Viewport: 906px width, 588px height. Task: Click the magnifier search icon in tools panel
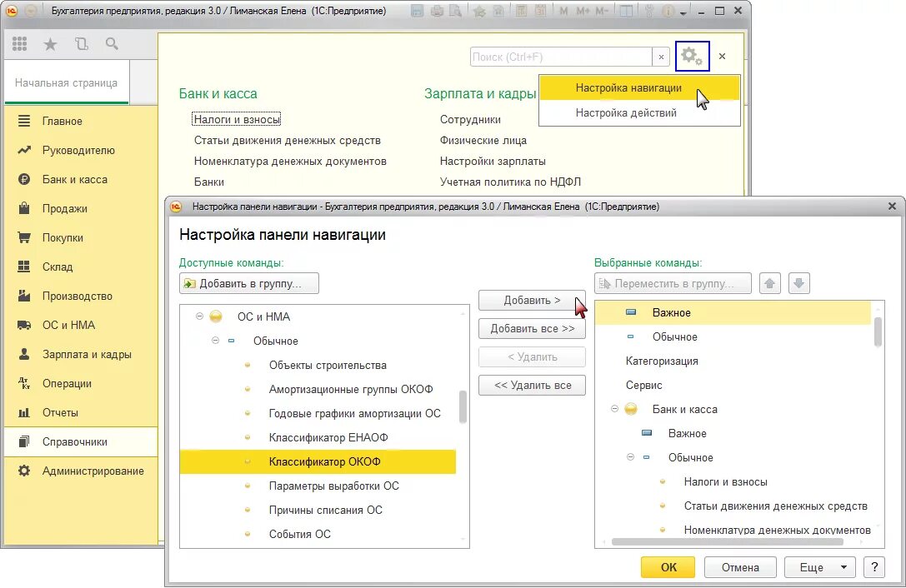tap(112, 44)
